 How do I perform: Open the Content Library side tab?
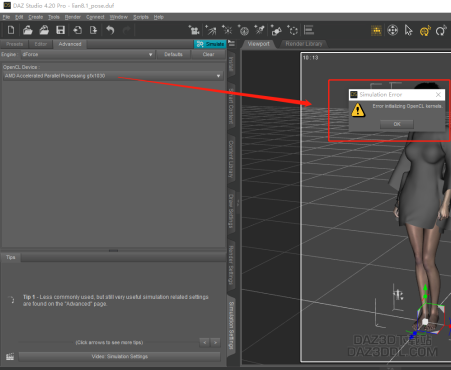click(231, 159)
